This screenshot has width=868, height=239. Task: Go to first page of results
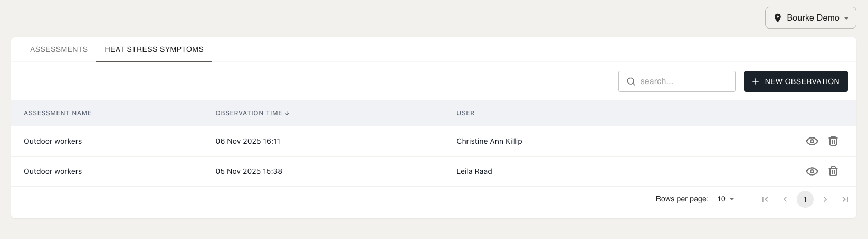pos(765,199)
